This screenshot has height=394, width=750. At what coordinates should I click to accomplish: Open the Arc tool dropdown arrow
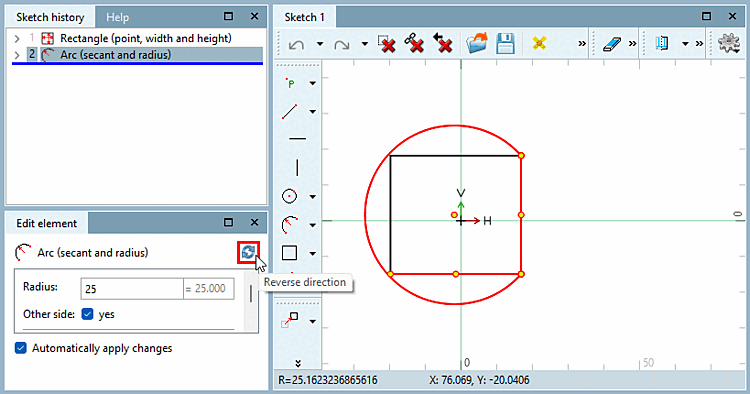pyautogui.click(x=312, y=225)
